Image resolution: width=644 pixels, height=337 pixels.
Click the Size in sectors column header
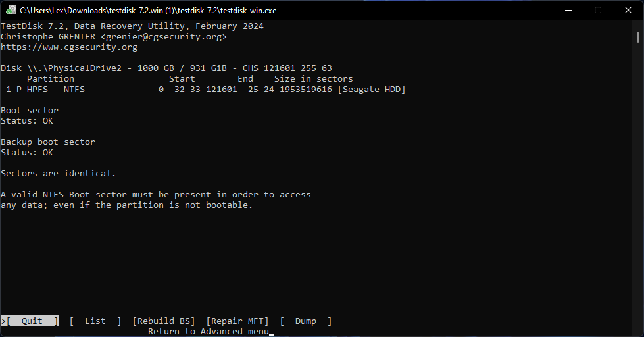[x=314, y=79]
